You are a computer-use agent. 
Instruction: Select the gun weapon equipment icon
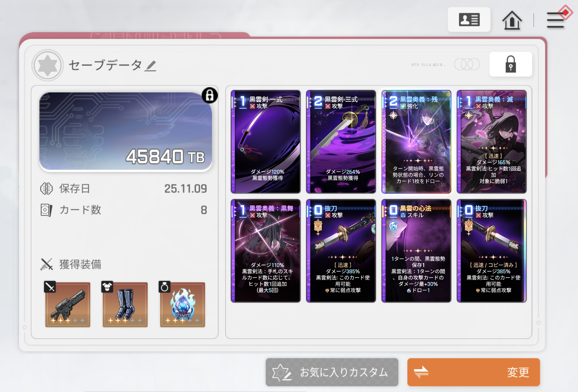point(67,304)
